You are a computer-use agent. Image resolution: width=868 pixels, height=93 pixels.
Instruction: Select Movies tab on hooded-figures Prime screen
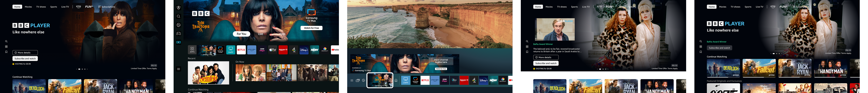point(28,7)
